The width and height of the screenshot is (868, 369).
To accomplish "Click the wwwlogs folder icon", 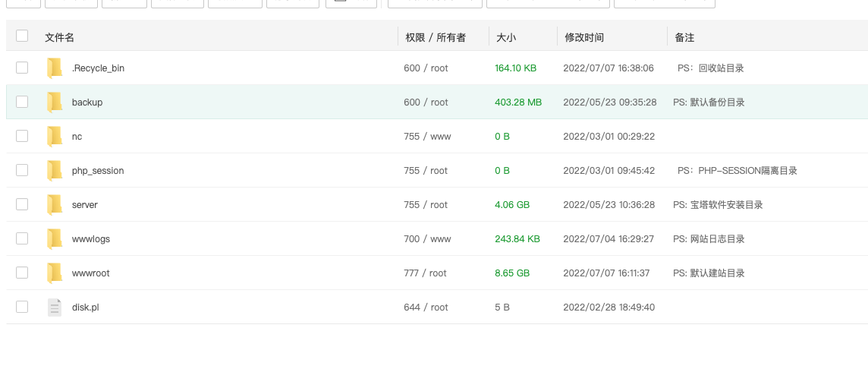I will (x=55, y=239).
